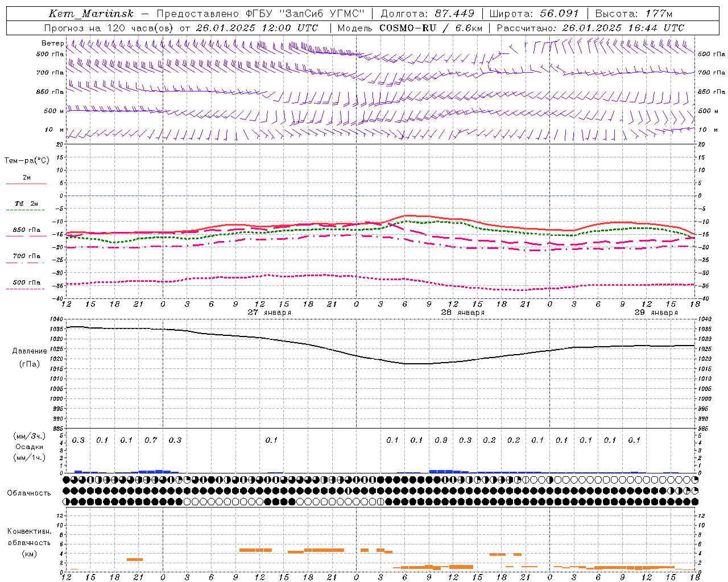Click the 'Осадки' precipitation label
The width and height of the screenshot is (728, 582).
click(30, 447)
